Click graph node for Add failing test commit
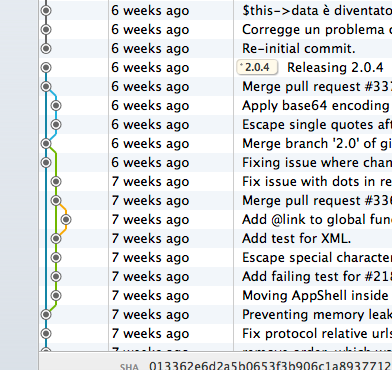Viewport: 392px width, 370px height. tap(56, 277)
